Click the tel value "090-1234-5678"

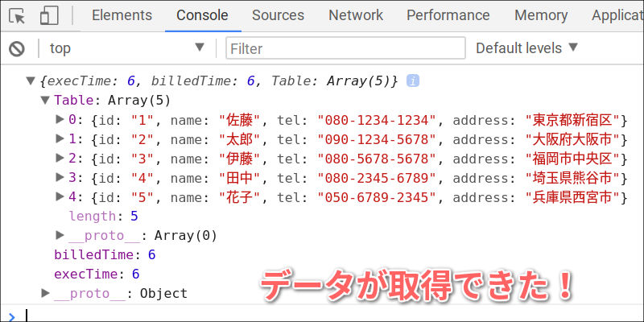click(x=376, y=139)
